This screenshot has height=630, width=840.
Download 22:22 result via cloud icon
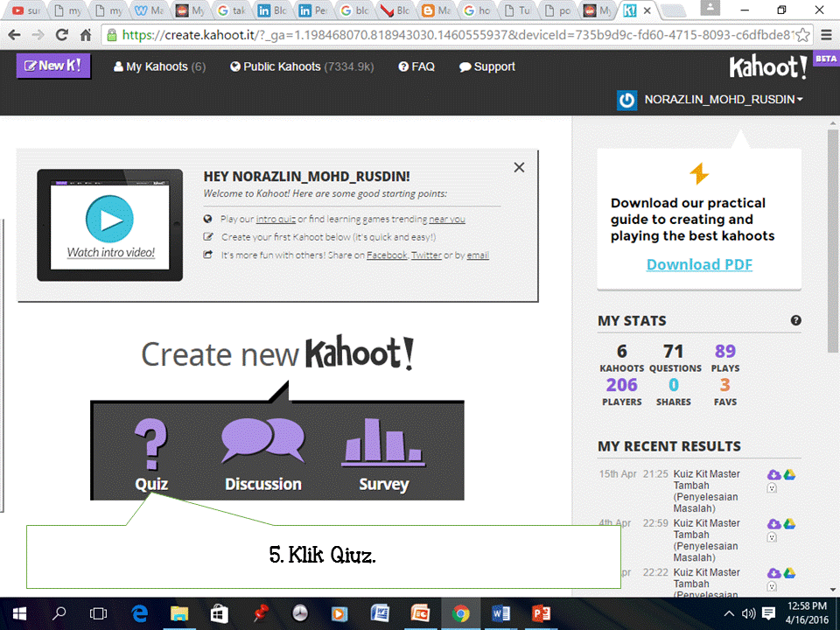click(773, 573)
